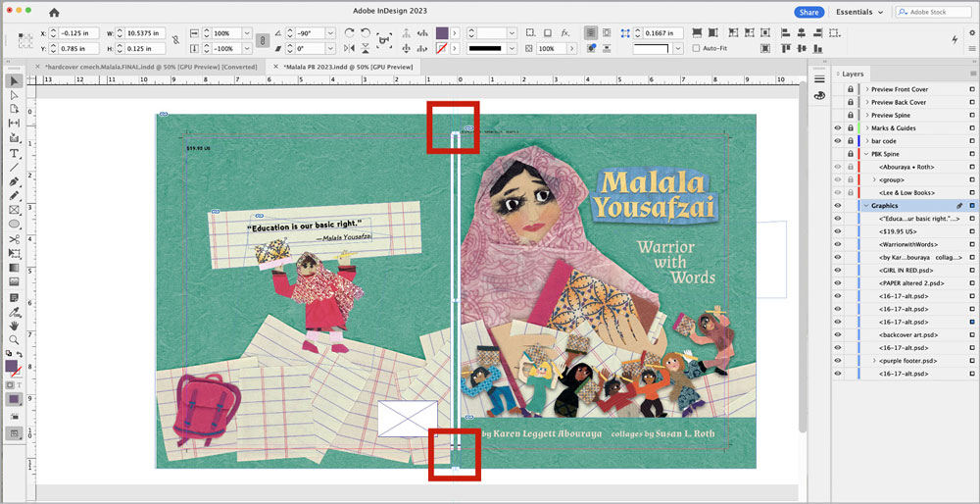
Task: Select the Line tool
Action: (x=14, y=167)
